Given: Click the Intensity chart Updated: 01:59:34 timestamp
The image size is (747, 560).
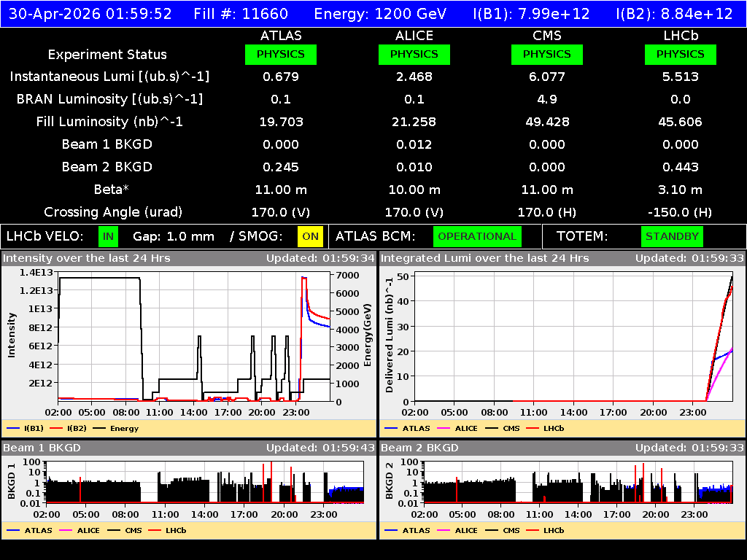Looking at the screenshot, I should [x=321, y=259].
